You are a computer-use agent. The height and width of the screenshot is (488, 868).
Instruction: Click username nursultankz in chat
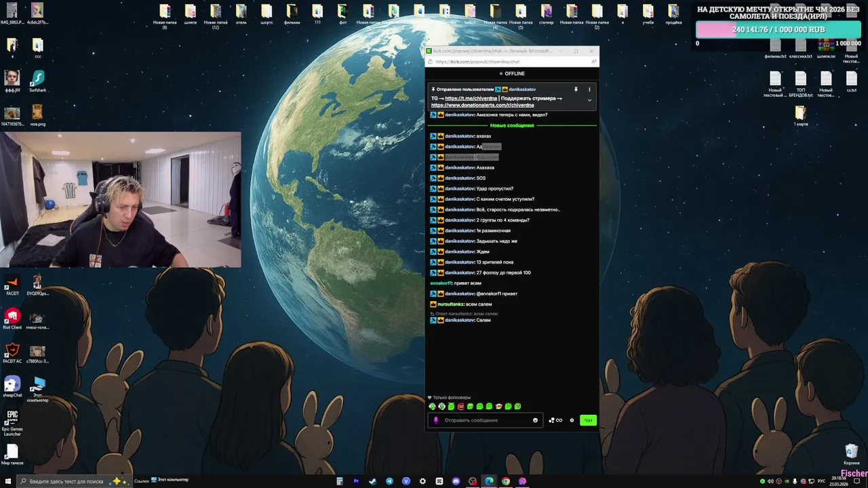coord(451,304)
